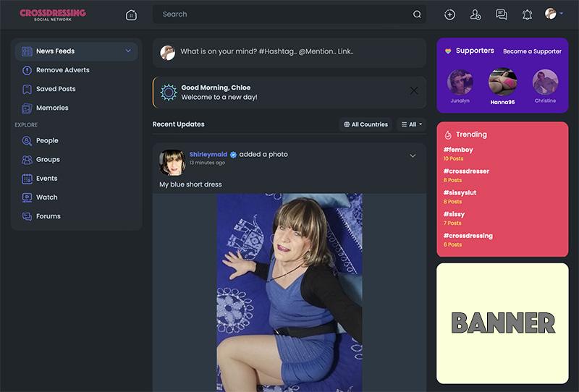Open Memories page

click(52, 108)
